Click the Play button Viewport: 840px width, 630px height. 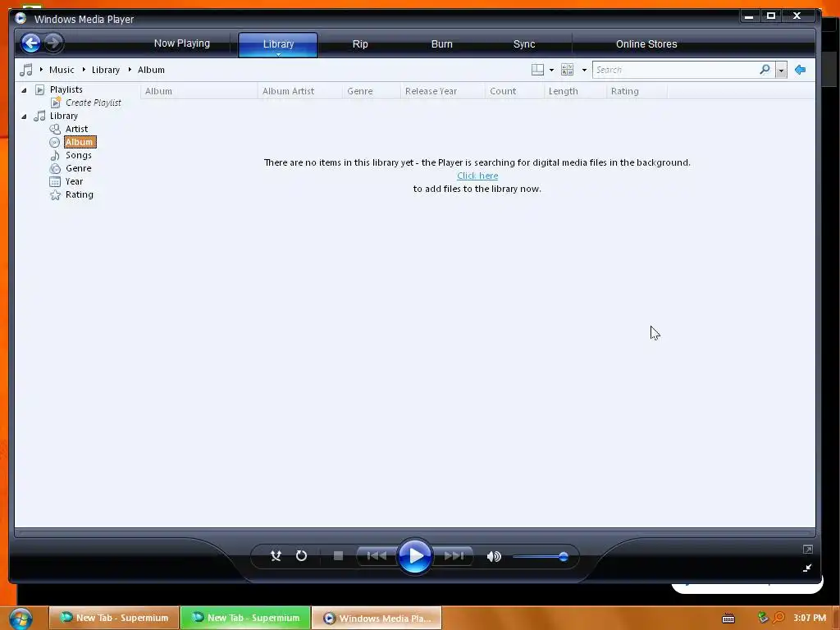[414, 556]
